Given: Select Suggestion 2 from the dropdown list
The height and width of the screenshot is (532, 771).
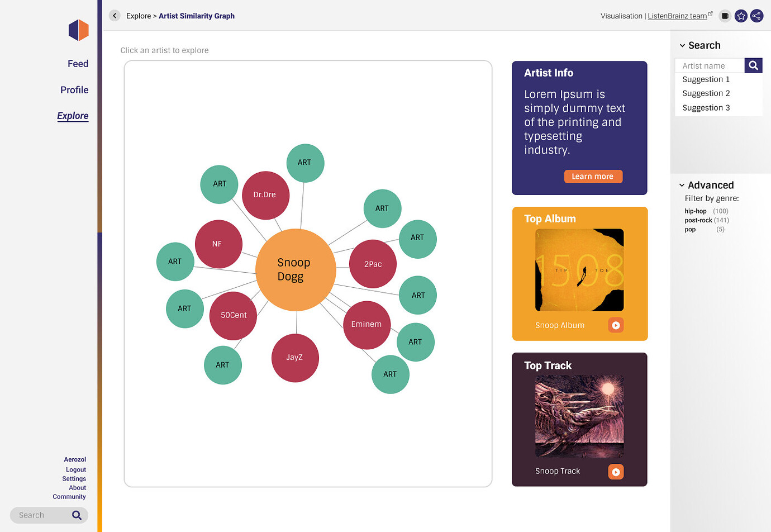Looking at the screenshot, I should pos(706,93).
